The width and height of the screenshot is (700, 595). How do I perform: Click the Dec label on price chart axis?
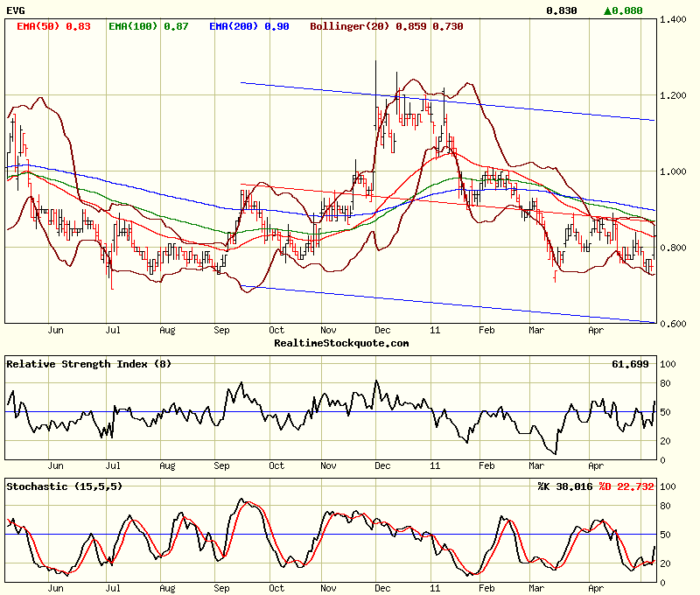click(383, 331)
